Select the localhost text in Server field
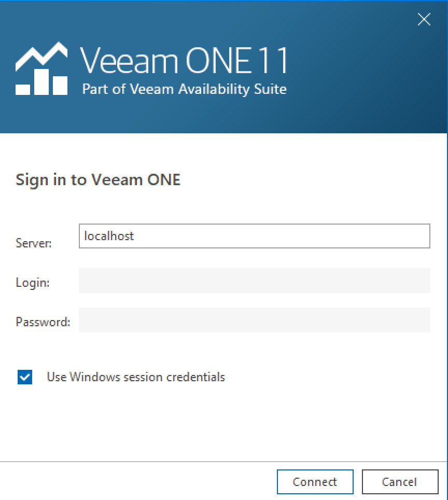448x500 pixels. [109, 235]
